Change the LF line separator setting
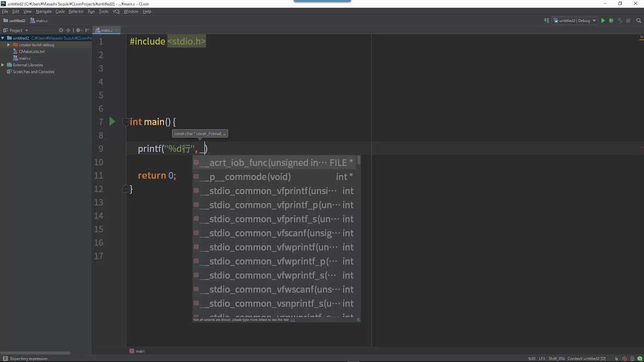Image resolution: width=644 pixels, height=362 pixels. tap(542, 358)
